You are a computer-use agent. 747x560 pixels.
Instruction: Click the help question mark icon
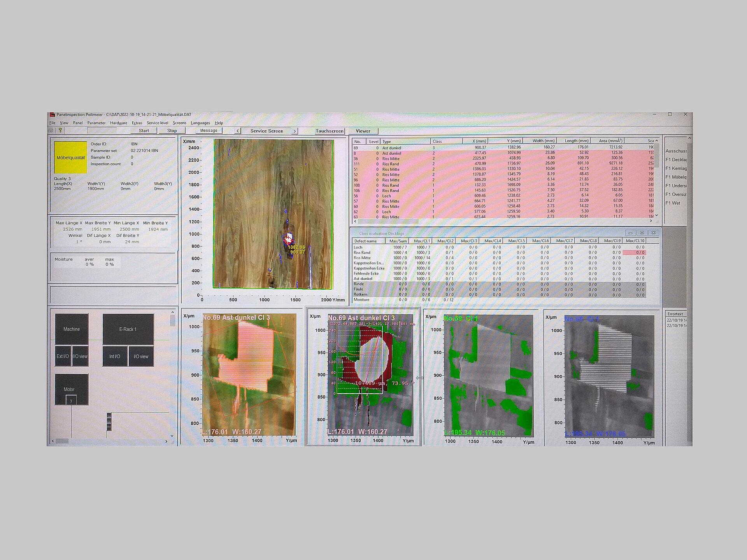[x=60, y=131]
